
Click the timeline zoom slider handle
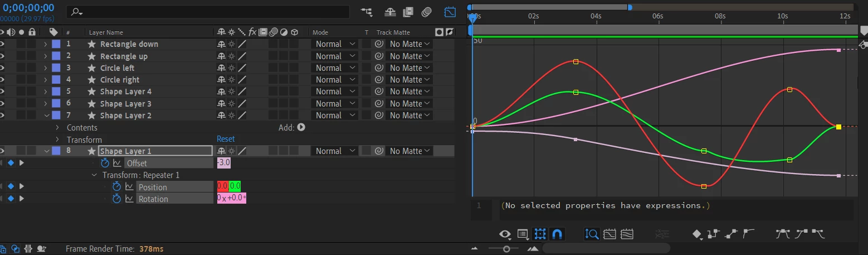[506, 249]
